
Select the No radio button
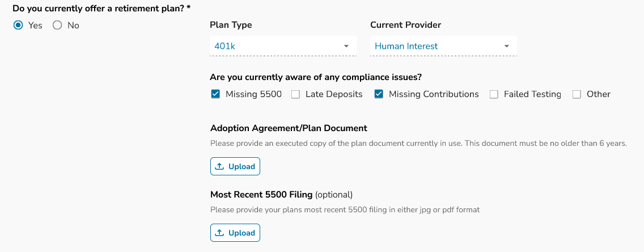pos(57,26)
